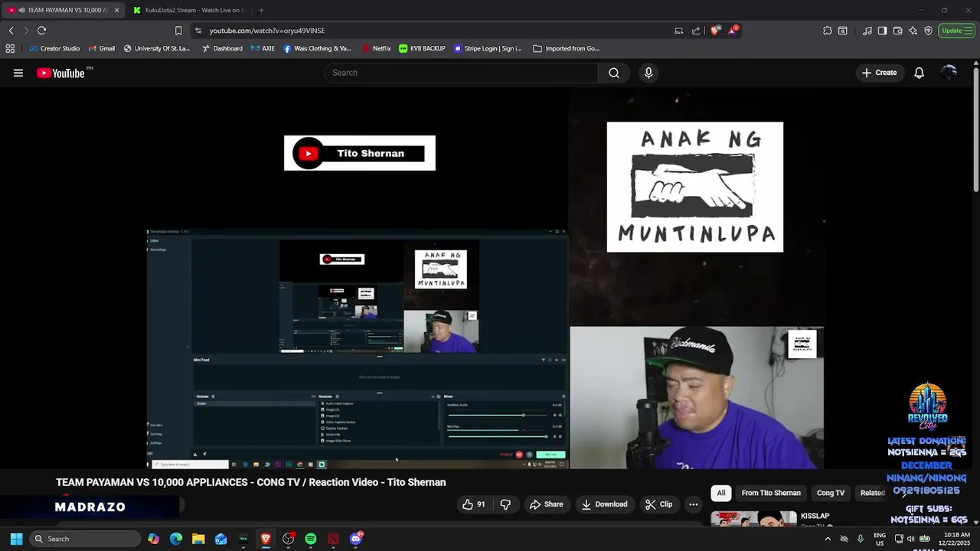Click the YouTube search magnifier button
Image resolution: width=980 pixels, height=551 pixels.
614,73
